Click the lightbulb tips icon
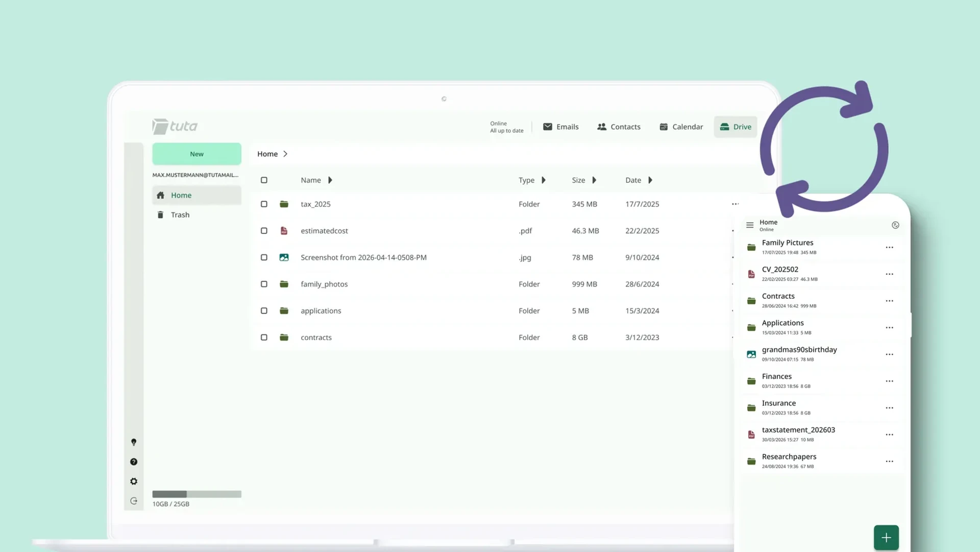Screen dimensions: 980x552 (134, 442)
